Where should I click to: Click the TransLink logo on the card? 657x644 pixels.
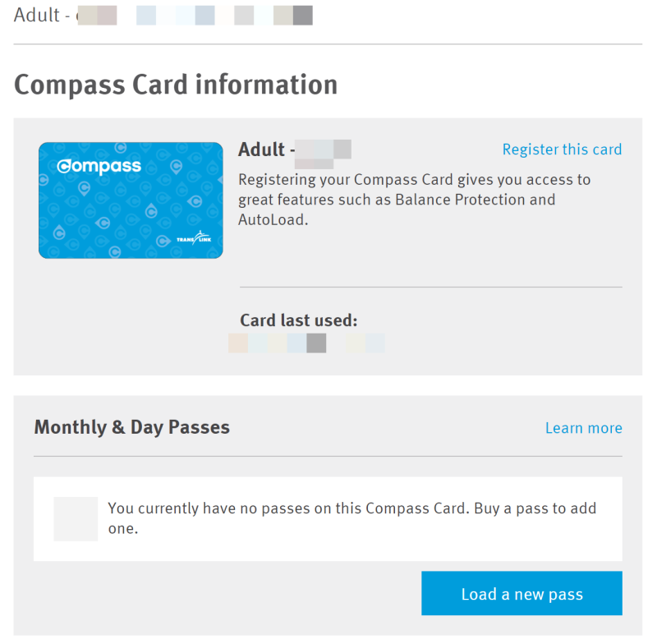pos(194,239)
